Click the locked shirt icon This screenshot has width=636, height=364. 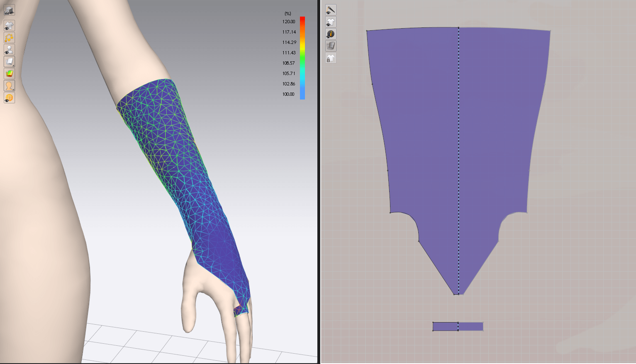(x=331, y=58)
